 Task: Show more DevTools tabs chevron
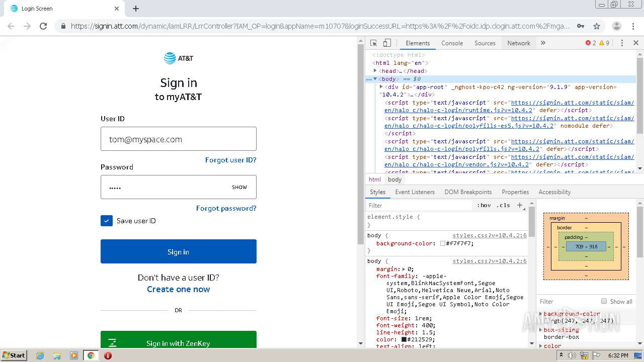[x=543, y=43]
